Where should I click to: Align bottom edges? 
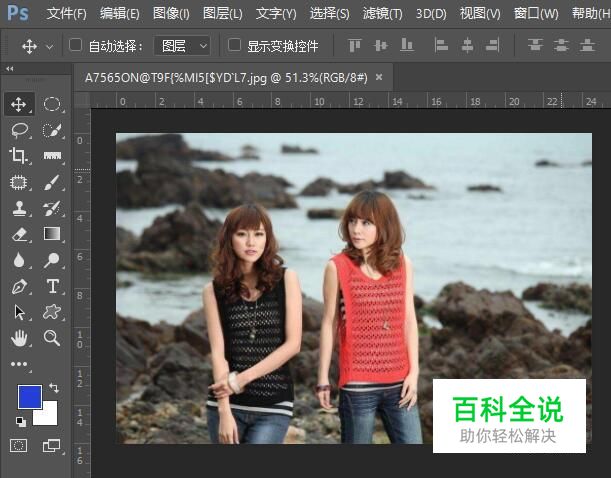(x=407, y=45)
